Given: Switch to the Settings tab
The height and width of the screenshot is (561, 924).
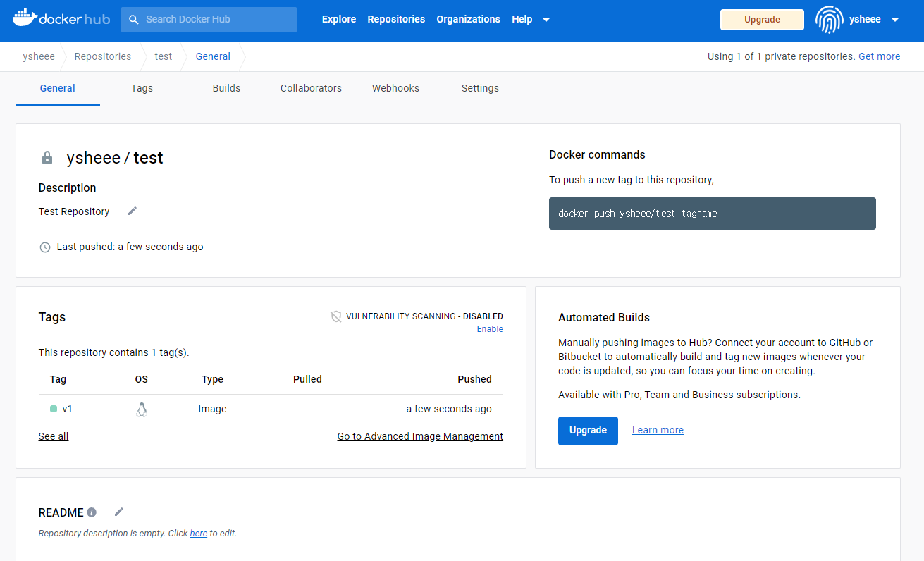Looking at the screenshot, I should coord(480,88).
